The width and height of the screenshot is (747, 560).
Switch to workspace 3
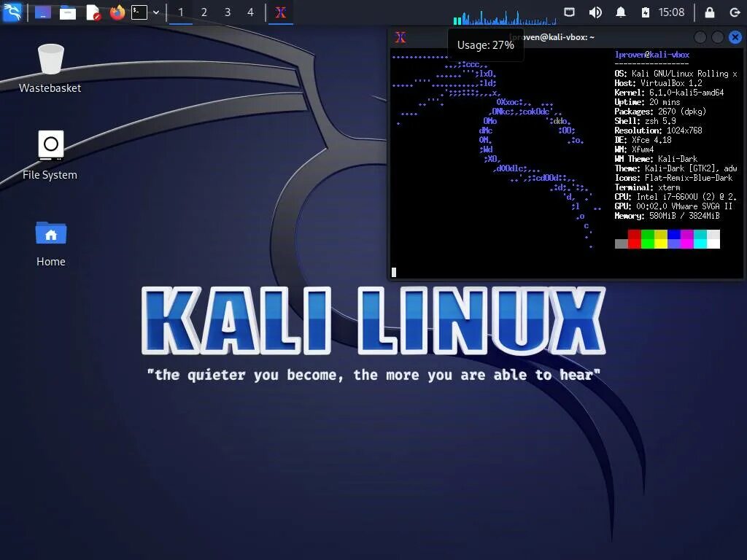point(228,12)
